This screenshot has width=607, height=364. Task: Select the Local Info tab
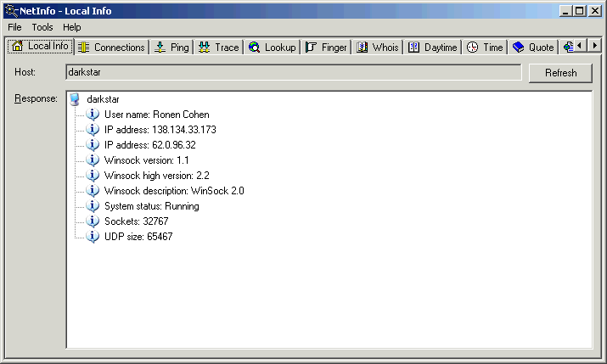[40, 46]
